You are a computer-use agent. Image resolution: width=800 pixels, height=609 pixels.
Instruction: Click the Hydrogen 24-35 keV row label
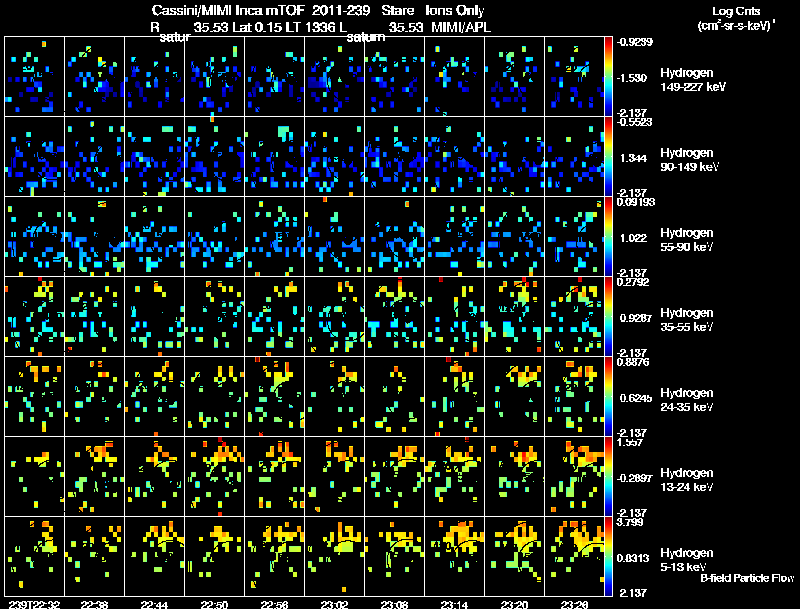click(x=687, y=400)
